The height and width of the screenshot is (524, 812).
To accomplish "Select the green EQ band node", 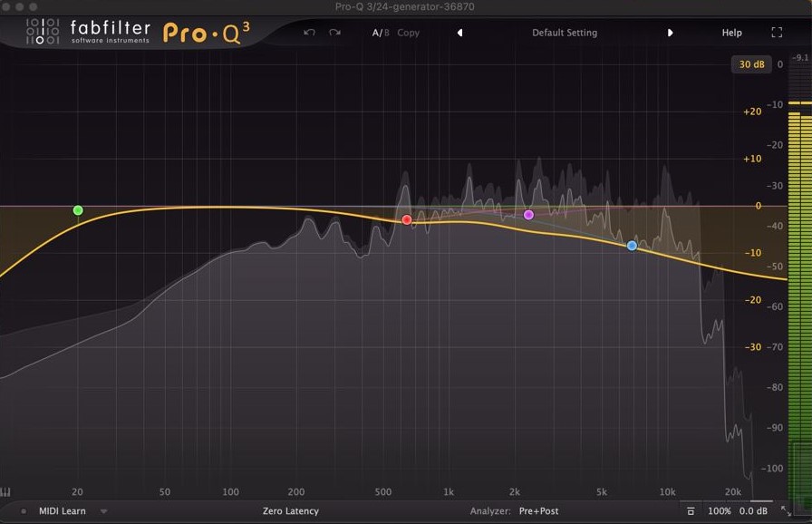I will pos(78,210).
